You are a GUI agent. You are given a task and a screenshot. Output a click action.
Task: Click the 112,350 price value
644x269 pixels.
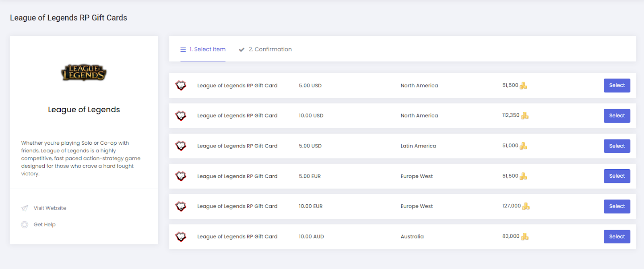(x=511, y=115)
